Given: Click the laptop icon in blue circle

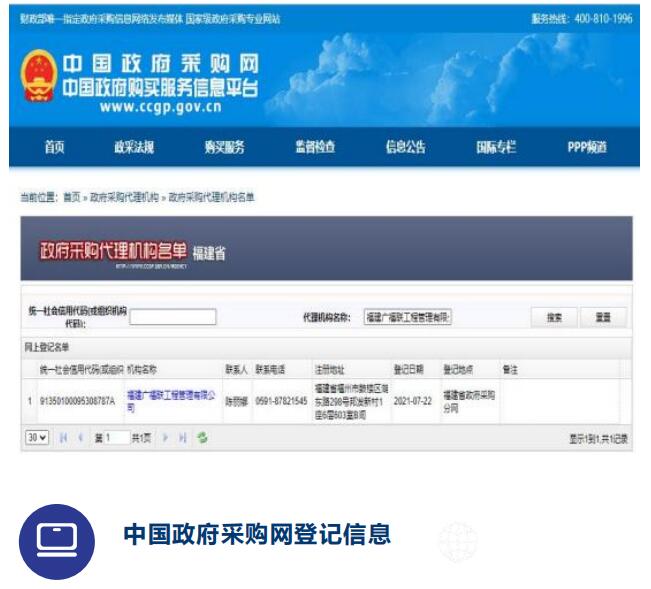Looking at the screenshot, I should [57, 542].
